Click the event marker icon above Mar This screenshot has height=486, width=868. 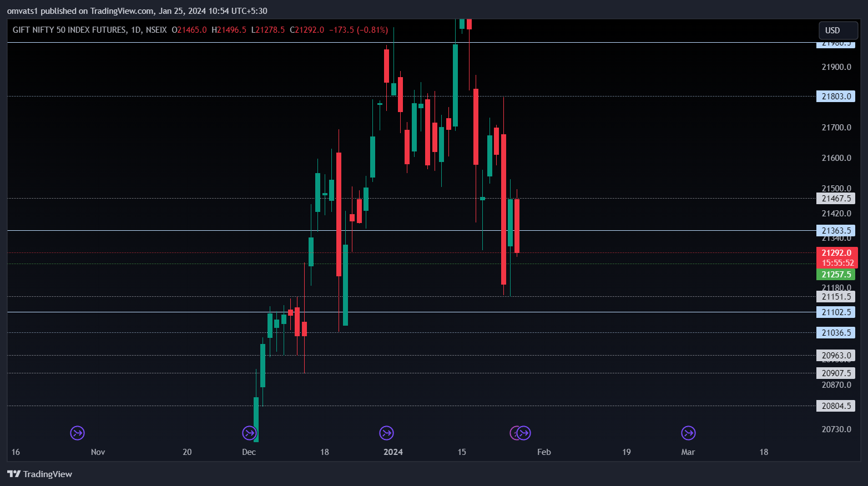pos(688,433)
